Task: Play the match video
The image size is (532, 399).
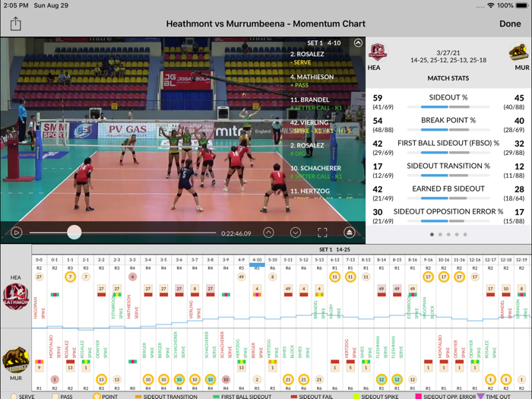Action: click(16, 233)
